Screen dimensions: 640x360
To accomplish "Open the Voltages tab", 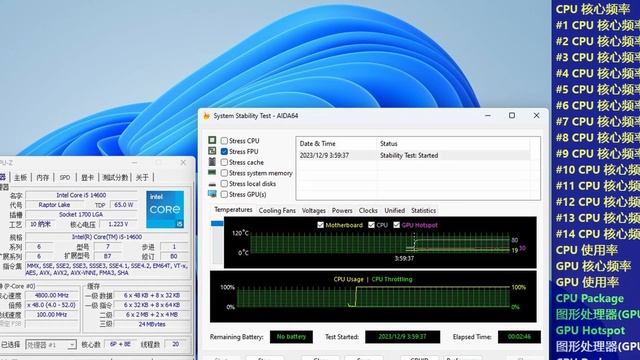I will [313, 211].
